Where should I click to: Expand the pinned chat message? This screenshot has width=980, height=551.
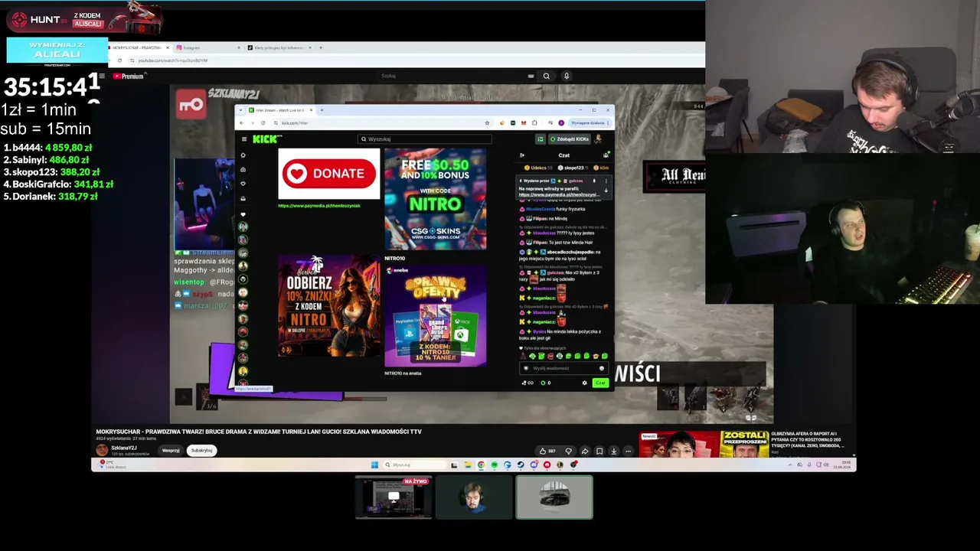pos(606,191)
